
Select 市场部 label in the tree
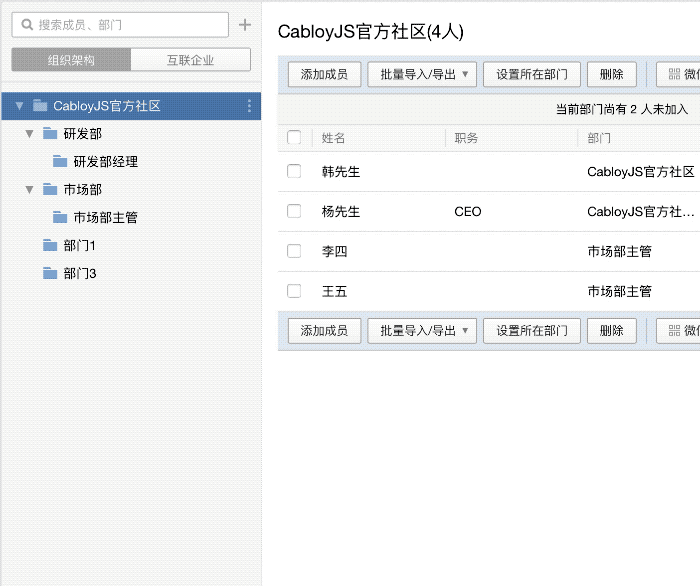click(83, 190)
